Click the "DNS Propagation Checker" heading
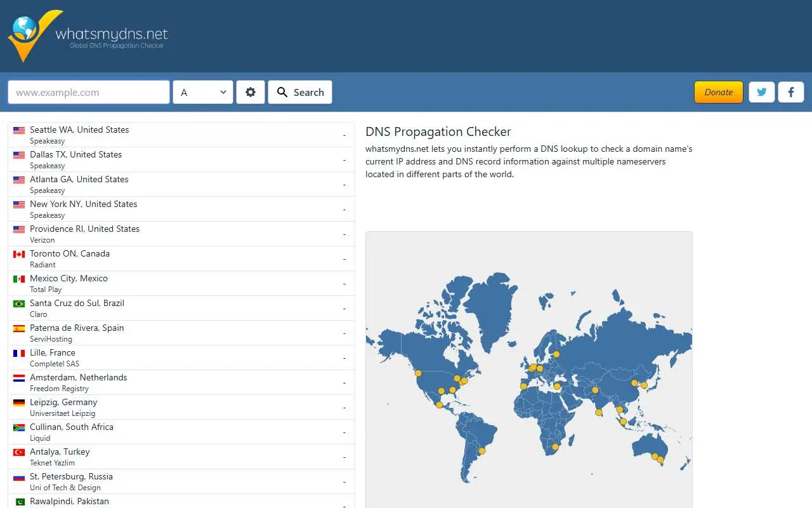Viewport: 812px width, 508px height. pos(438,132)
